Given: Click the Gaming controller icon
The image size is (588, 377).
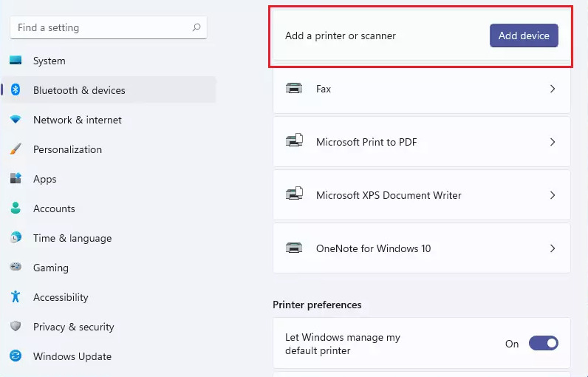Looking at the screenshot, I should coord(16,267).
